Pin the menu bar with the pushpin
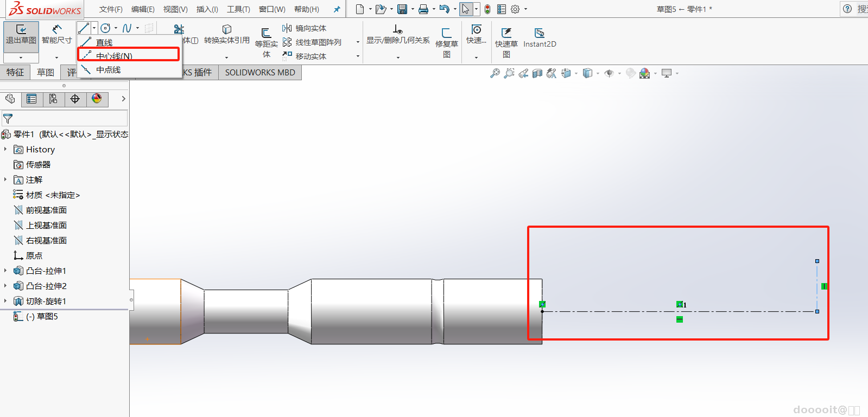Screen dimensions: 868x417 pyautogui.click(x=337, y=9)
